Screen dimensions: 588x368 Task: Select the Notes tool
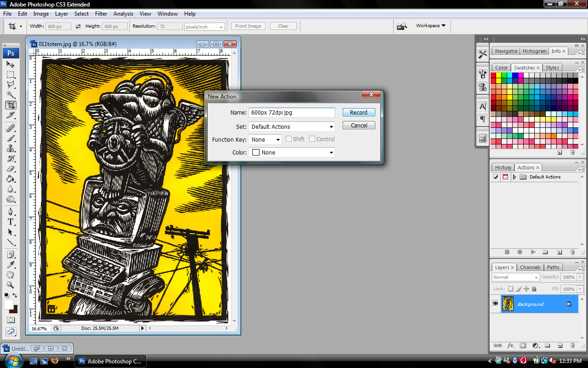tap(11, 254)
